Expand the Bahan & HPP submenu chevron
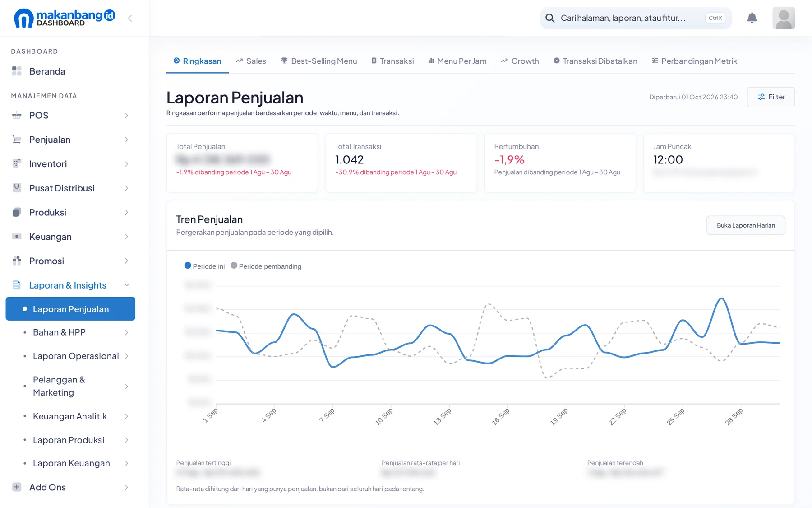The image size is (812, 508). [x=127, y=333]
